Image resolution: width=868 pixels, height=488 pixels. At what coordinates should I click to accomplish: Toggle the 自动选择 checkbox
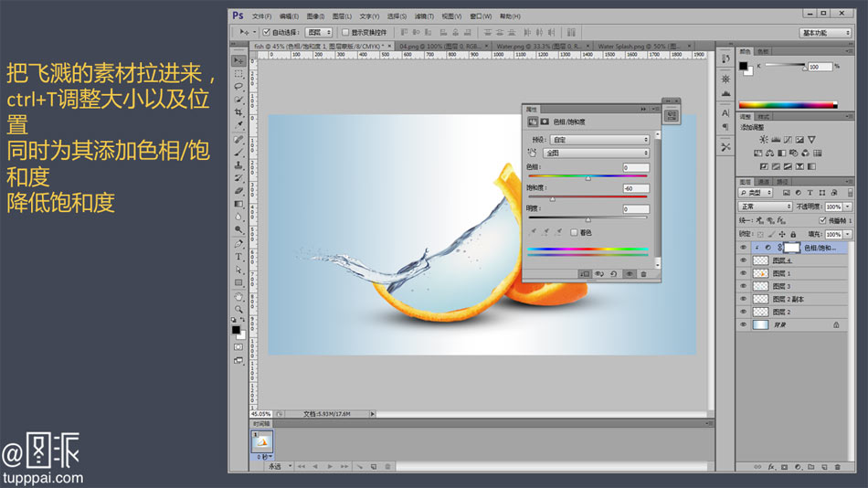pos(267,32)
